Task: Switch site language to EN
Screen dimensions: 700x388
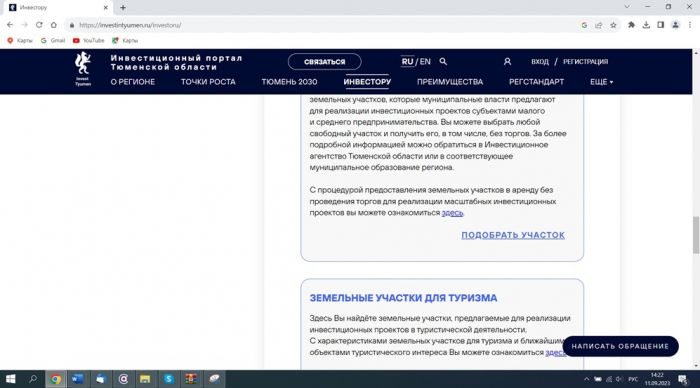Action: [425, 62]
